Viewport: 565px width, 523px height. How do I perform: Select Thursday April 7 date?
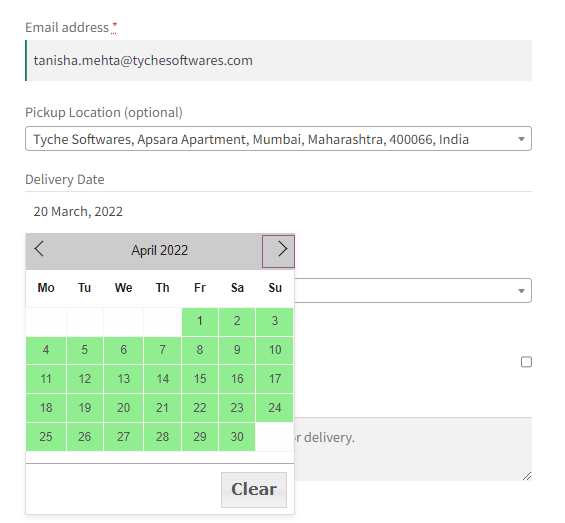(x=163, y=350)
